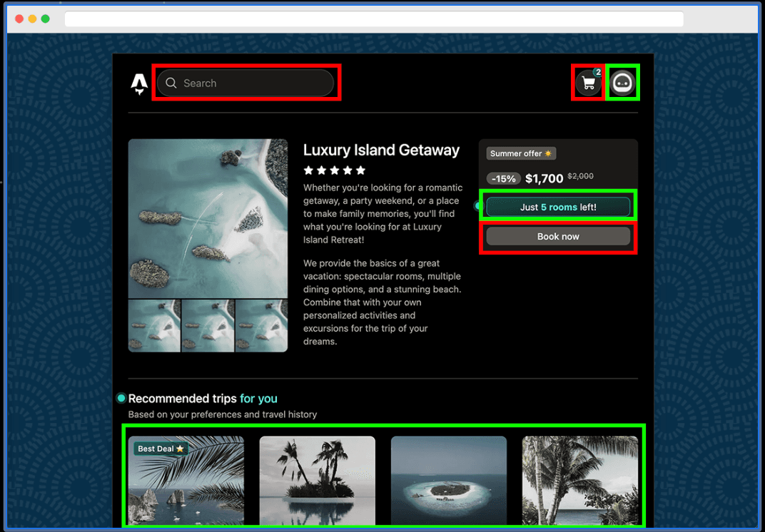
Task: Click the Just 5 rooms left button
Action: click(558, 207)
